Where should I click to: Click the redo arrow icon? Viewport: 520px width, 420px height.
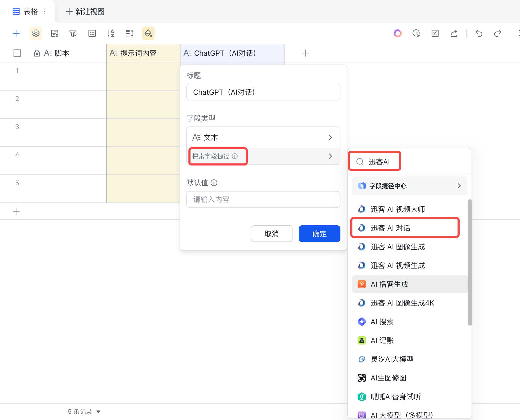point(497,33)
